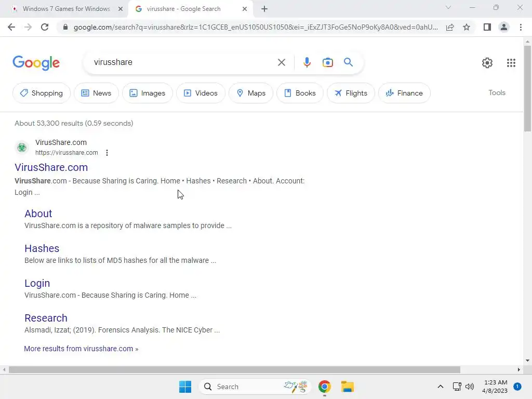Click the taskbar Search box
Viewport: 532px width, 399px height.
[x=255, y=387]
